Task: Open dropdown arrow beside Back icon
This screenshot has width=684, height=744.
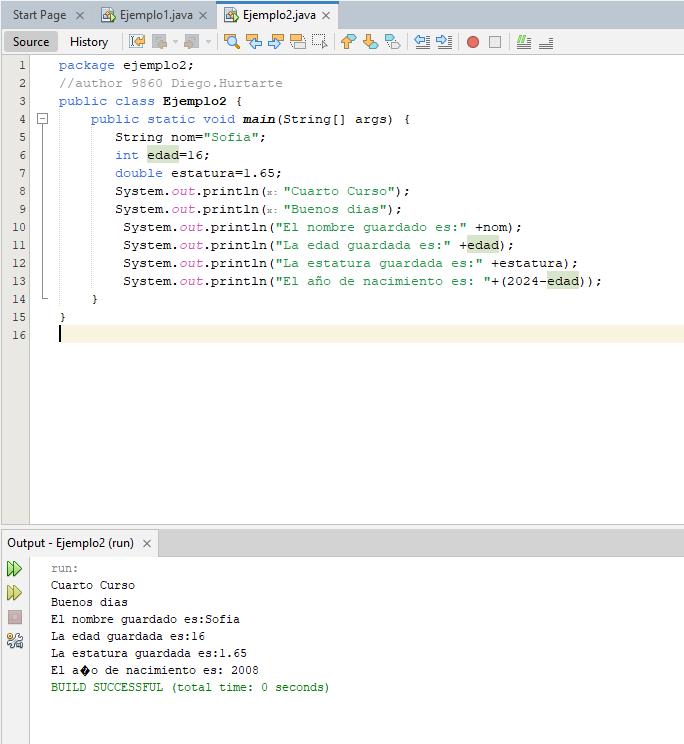Action: (175, 42)
